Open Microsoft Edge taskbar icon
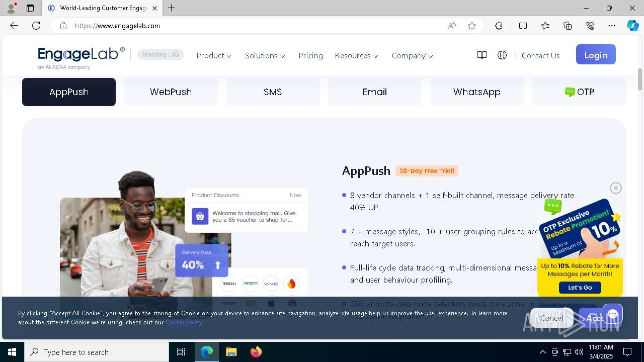The width and height of the screenshot is (644, 362). (207, 352)
